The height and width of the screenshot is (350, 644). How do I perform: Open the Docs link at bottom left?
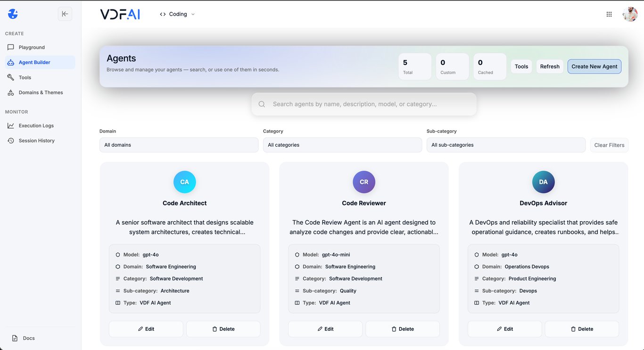point(23,338)
